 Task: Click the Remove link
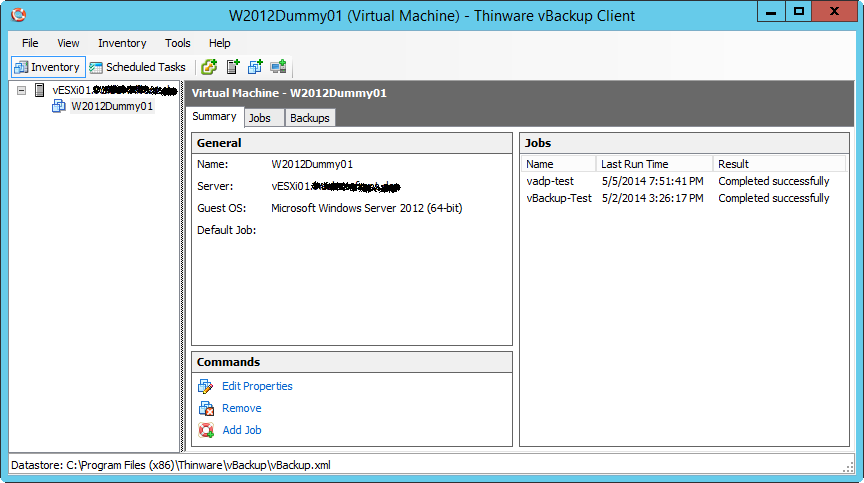[x=241, y=408]
